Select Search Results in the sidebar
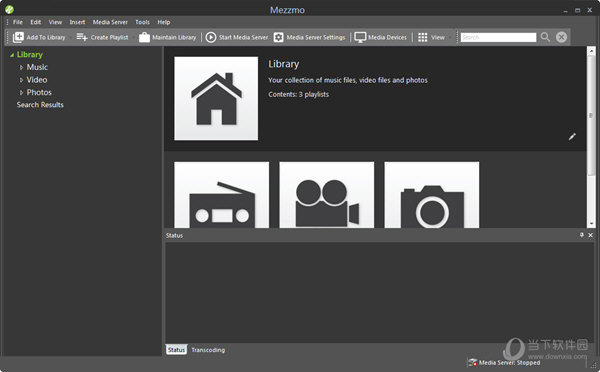600x372 pixels. click(x=40, y=105)
